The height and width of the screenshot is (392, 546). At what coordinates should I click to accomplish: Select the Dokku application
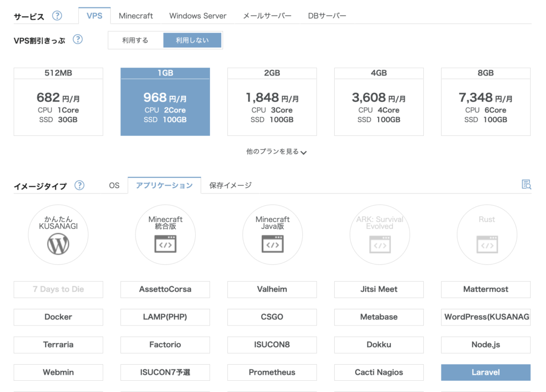click(379, 345)
